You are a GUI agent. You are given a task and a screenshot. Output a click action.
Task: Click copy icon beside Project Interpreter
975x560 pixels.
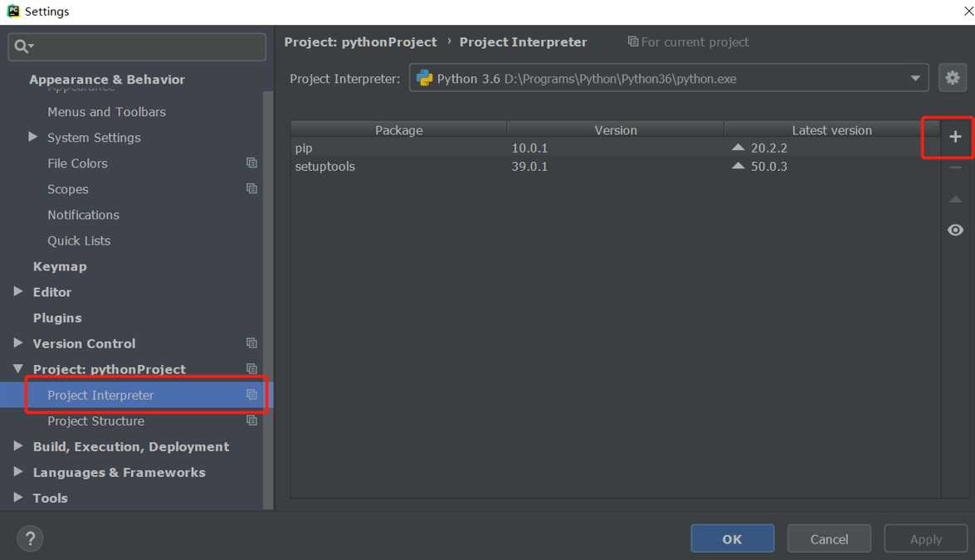click(251, 395)
